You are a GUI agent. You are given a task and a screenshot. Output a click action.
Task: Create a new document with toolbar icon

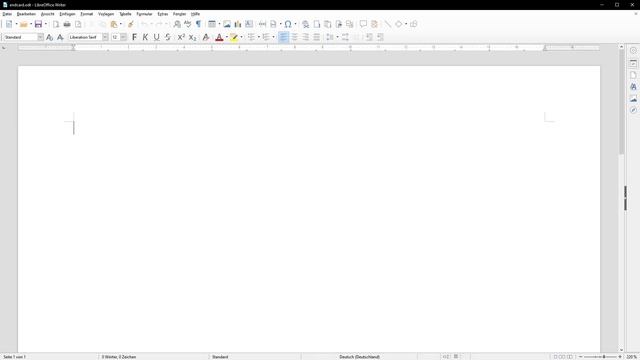pyautogui.click(x=9, y=24)
